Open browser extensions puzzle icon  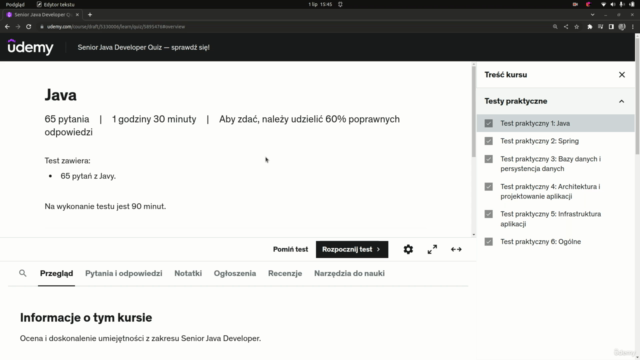[590, 27]
